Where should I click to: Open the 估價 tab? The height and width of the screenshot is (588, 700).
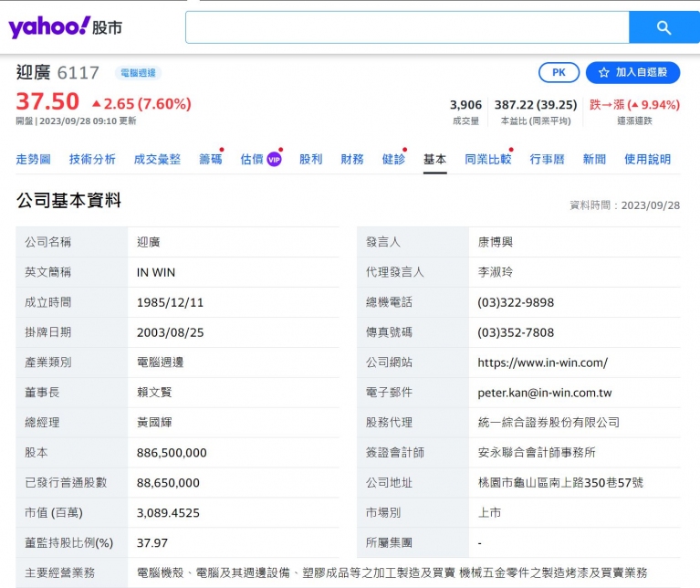click(x=252, y=160)
